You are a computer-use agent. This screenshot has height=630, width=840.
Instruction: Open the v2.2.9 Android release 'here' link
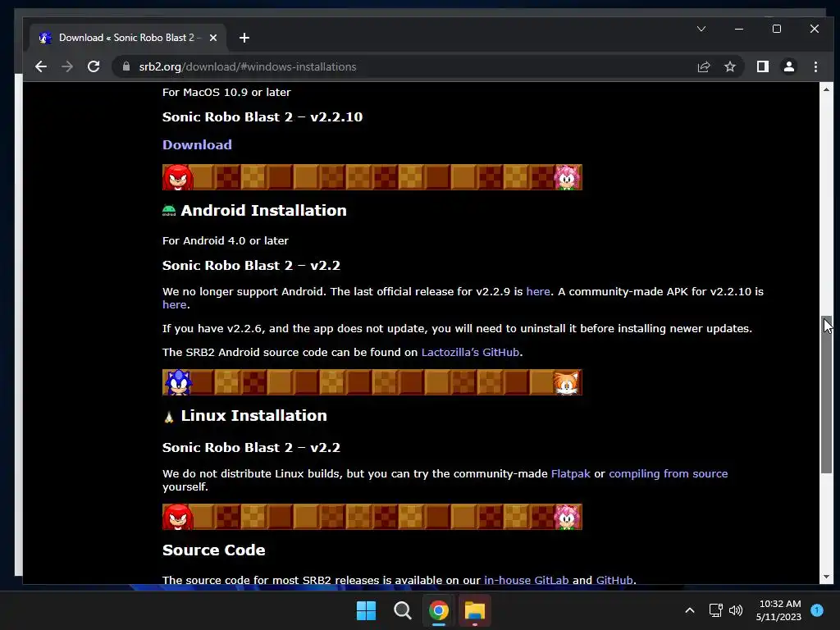(538, 291)
